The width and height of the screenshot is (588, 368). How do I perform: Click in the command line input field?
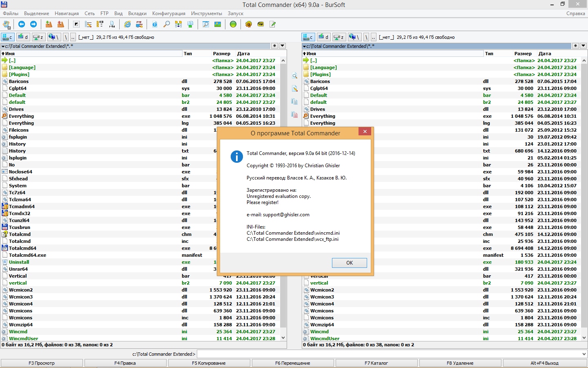pos(389,354)
